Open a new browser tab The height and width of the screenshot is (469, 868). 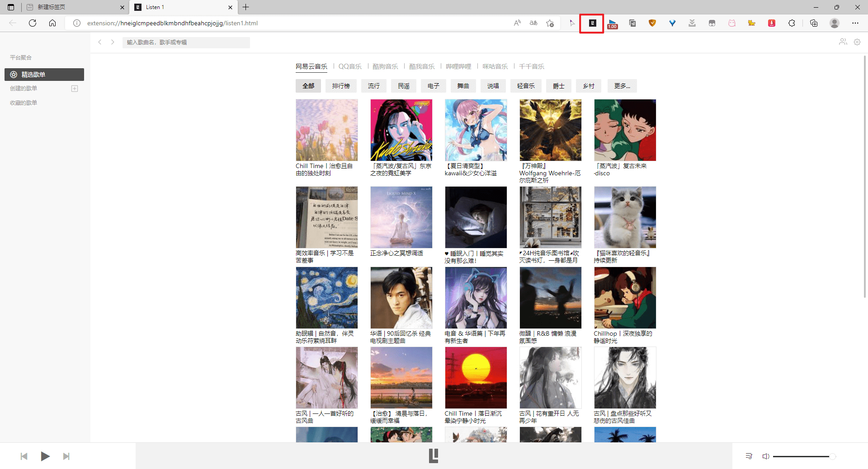pyautogui.click(x=245, y=7)
